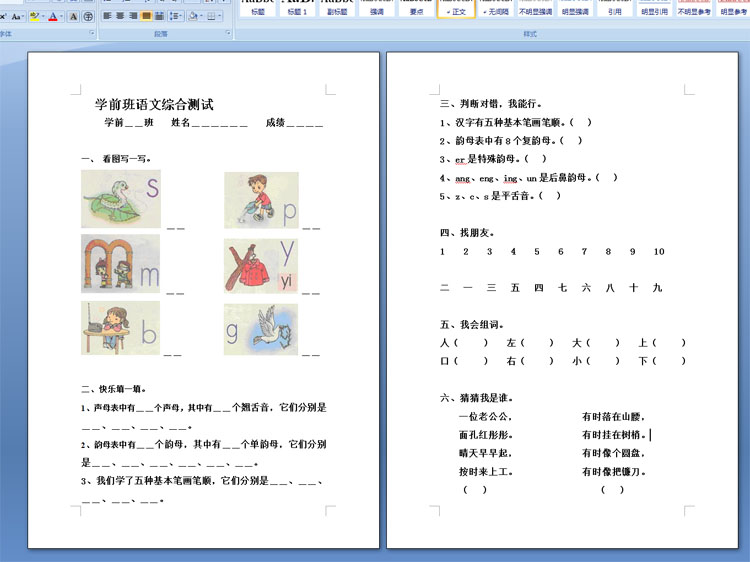
Task: Select the red coat yi picture
Action: click(261, 265)
